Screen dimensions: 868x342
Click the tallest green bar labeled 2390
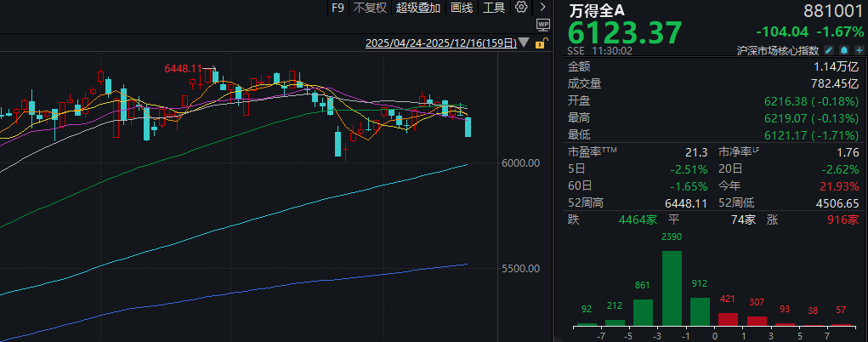[672, 288]
